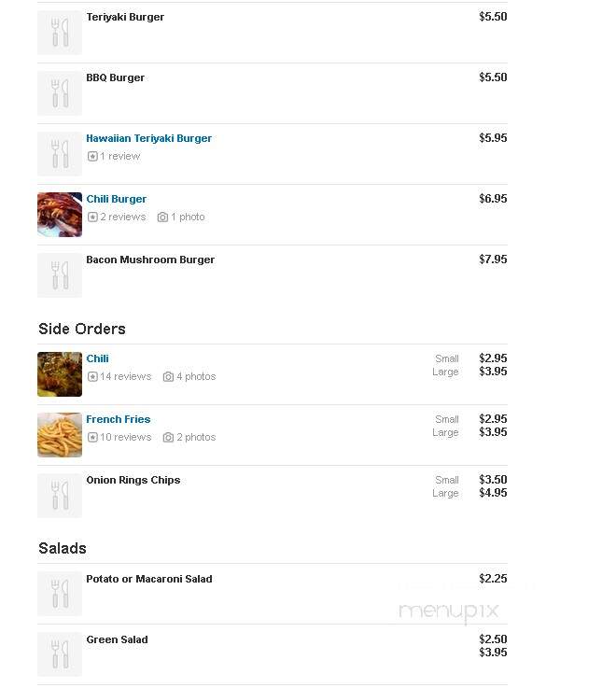Viewport: 616px width, 688px height.
Task: Click the Onion Rings Chips placeholder icon
Action: tap(60, 496)
